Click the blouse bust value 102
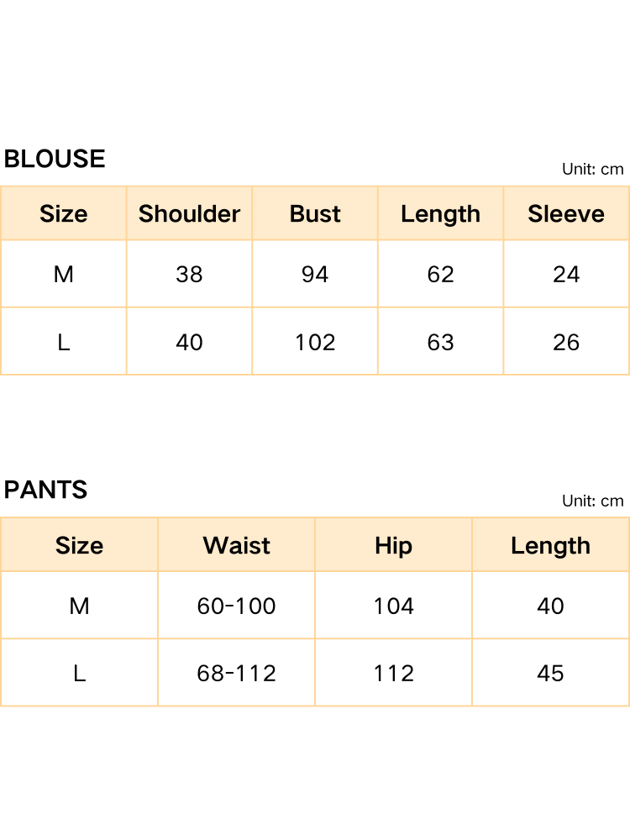 pyautogui.click(x=315, y=343)
